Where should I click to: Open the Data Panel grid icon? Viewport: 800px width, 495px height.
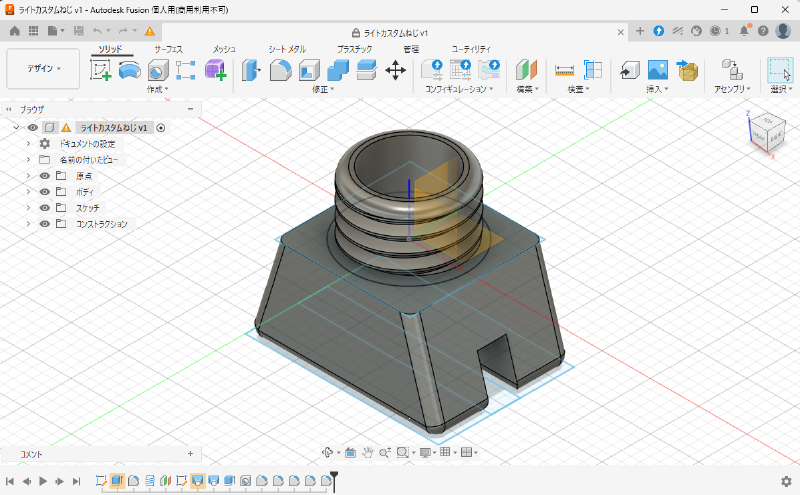[x=33, y=31]
